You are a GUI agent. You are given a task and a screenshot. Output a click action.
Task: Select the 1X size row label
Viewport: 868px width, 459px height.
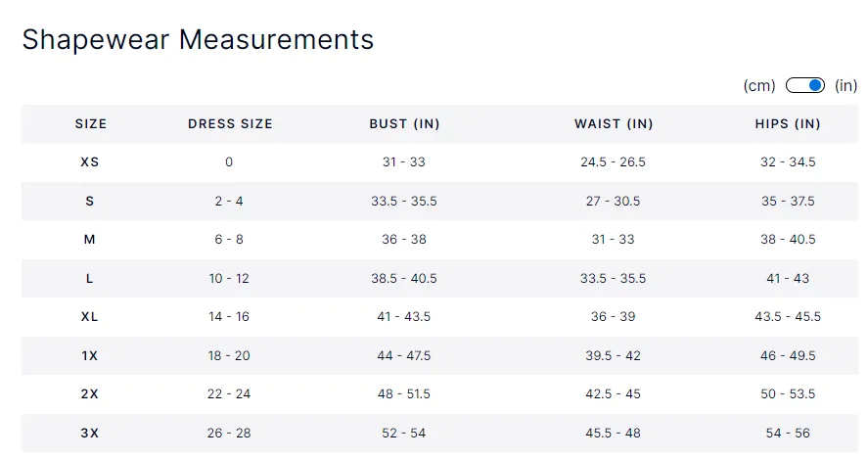pyautogui.click(x=90, y=355)
